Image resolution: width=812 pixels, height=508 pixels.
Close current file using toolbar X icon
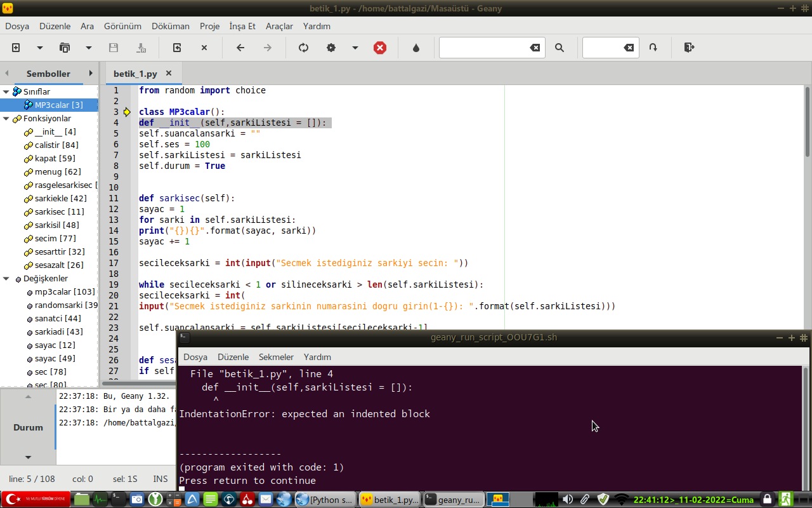(x=204, y=48)
